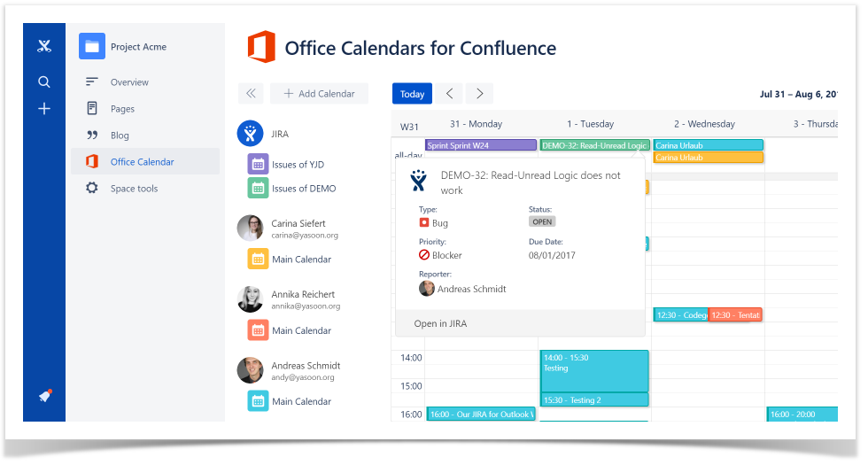Toggle Andreas Schmidt's cyan Main Calendar icon
Image resolution: width=868 pixels, height=465 pixels.
[x=258, y=401]
